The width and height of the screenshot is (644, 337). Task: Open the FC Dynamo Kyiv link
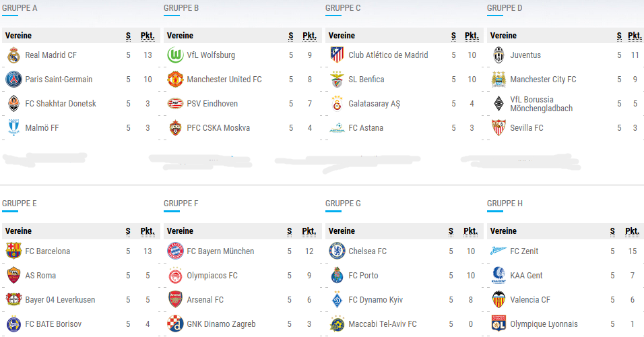coord(375,300)
